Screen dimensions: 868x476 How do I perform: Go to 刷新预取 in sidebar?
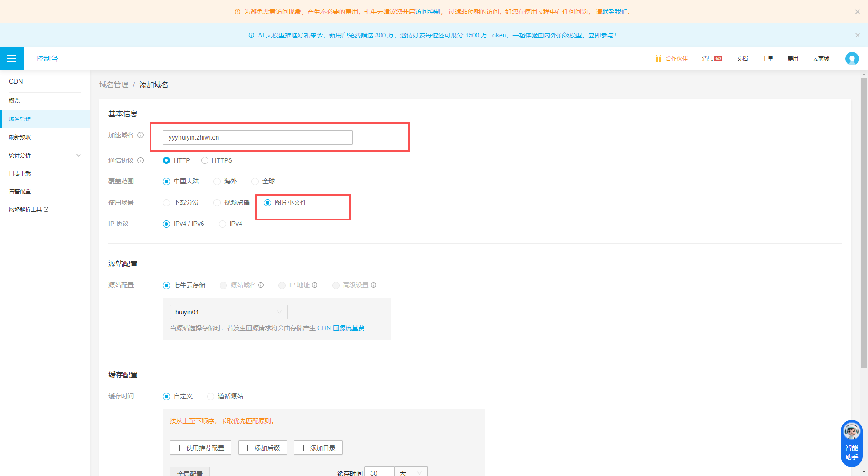[20, 137]
